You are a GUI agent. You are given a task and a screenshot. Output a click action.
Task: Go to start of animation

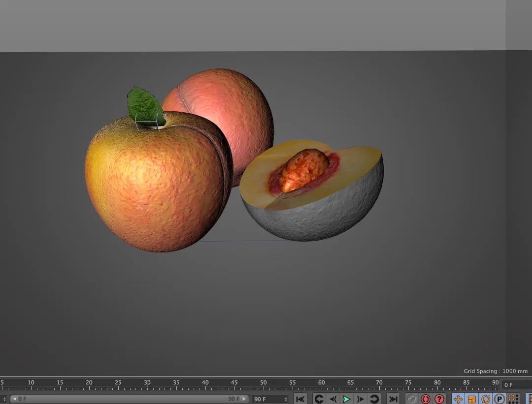pos(300,399)
